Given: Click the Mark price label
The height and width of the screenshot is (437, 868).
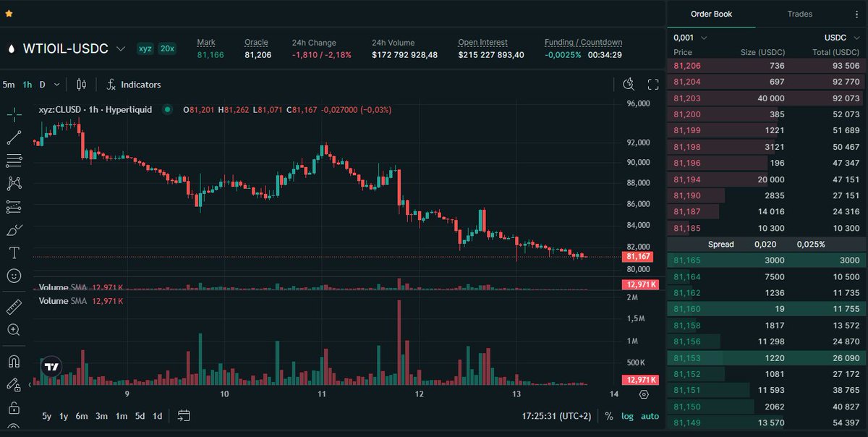Looking at the screenshot, I should 206,43.
